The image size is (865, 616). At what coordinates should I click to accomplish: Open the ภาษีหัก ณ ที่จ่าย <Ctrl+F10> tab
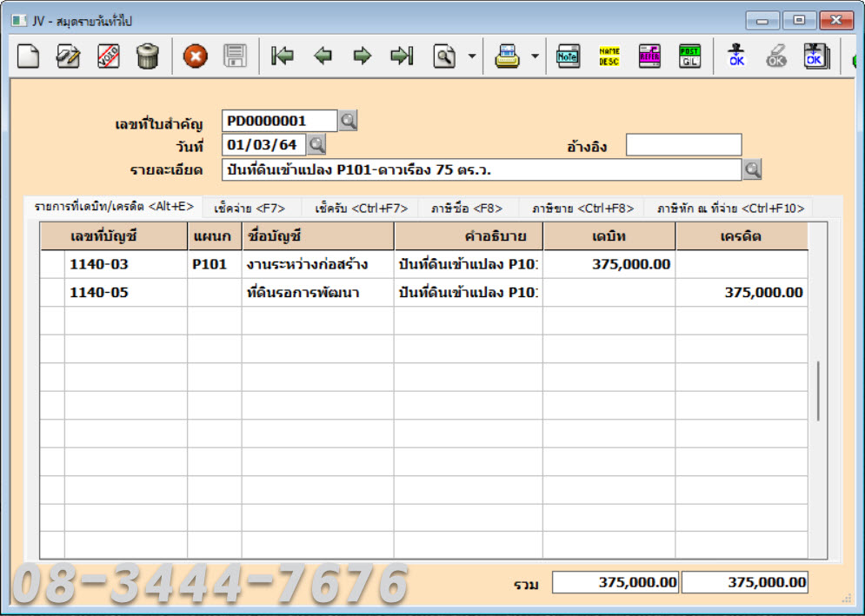(x=730, y=209)
